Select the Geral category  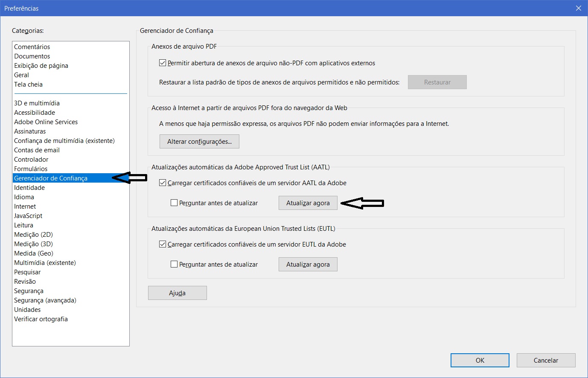coord(21,75)
